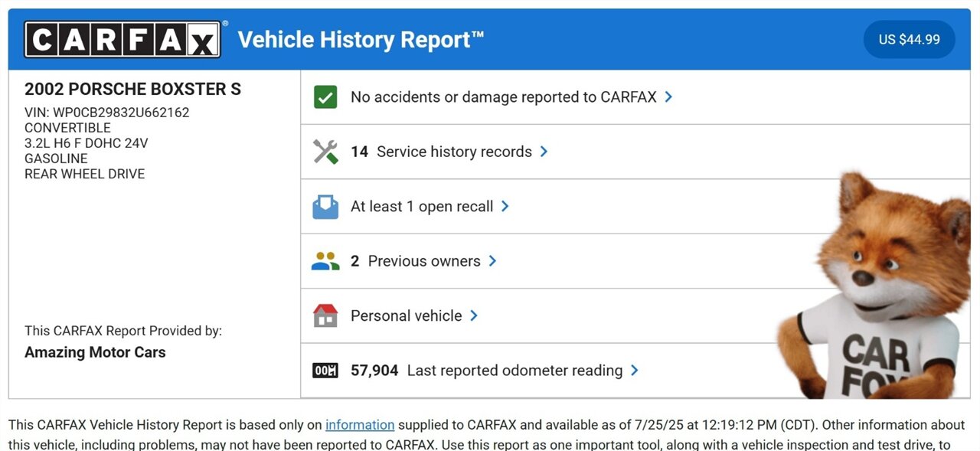Expand the open recall chevron arrow
980x451 pixels.
[x=505, y=207]
